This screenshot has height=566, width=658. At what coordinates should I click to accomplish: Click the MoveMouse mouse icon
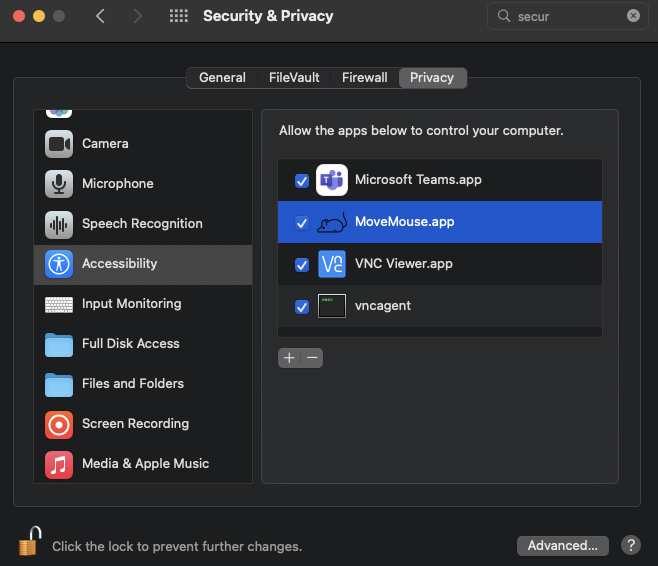[x=332, y=222]
